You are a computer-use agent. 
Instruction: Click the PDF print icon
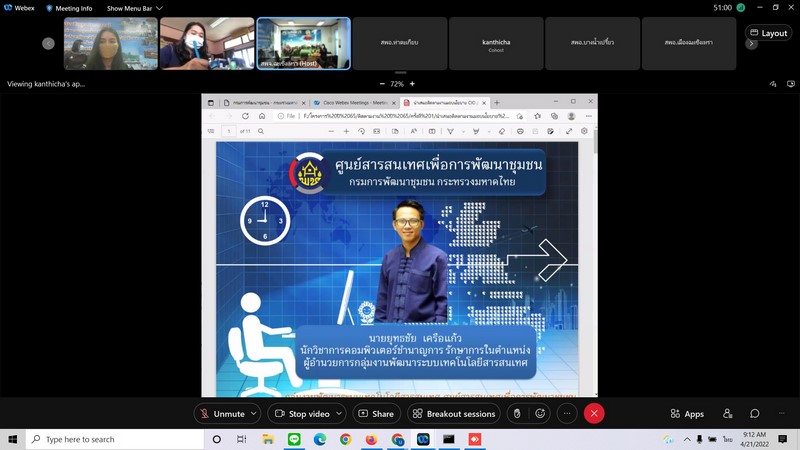click(520, 132)
